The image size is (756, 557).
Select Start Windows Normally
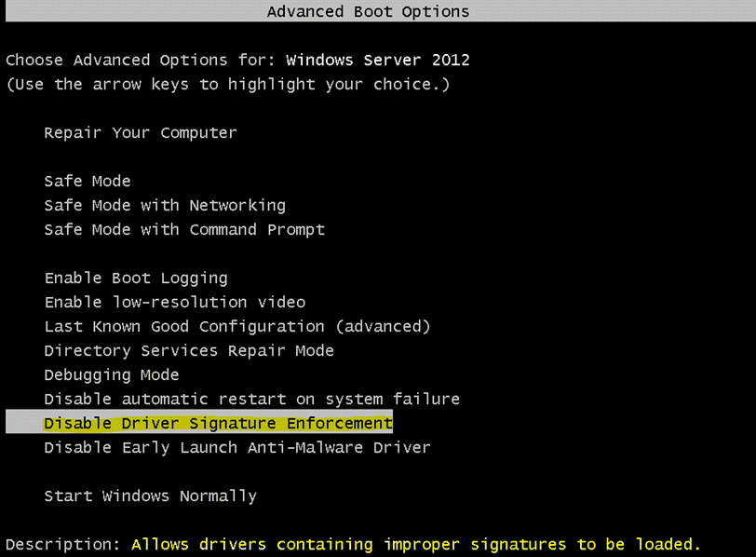(150, 496)
